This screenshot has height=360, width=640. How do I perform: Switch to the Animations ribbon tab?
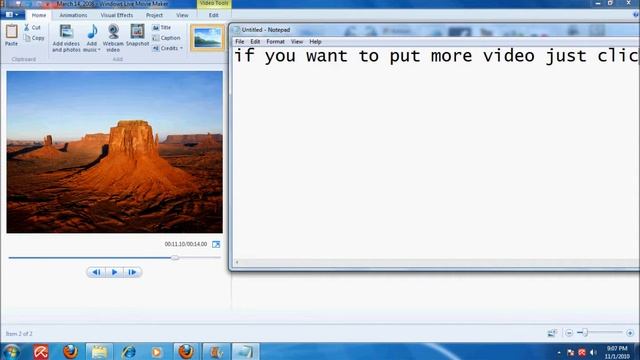tap(73, 15)
